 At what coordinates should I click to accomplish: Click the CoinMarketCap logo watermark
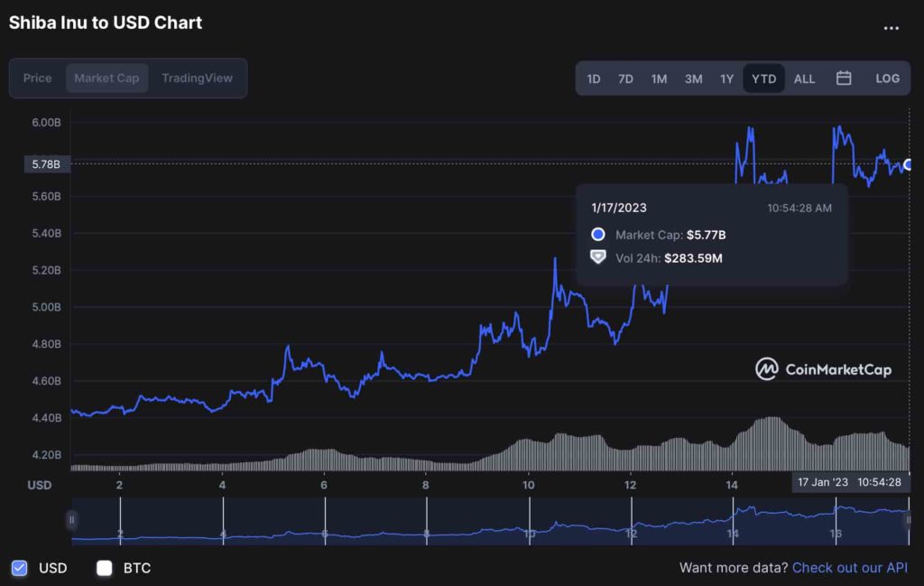point(822,369)
